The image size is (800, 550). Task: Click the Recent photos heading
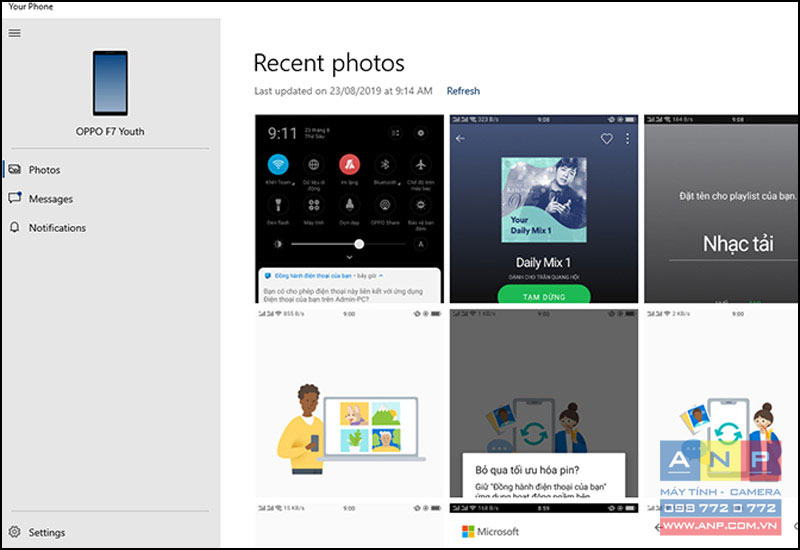(329, 63)
